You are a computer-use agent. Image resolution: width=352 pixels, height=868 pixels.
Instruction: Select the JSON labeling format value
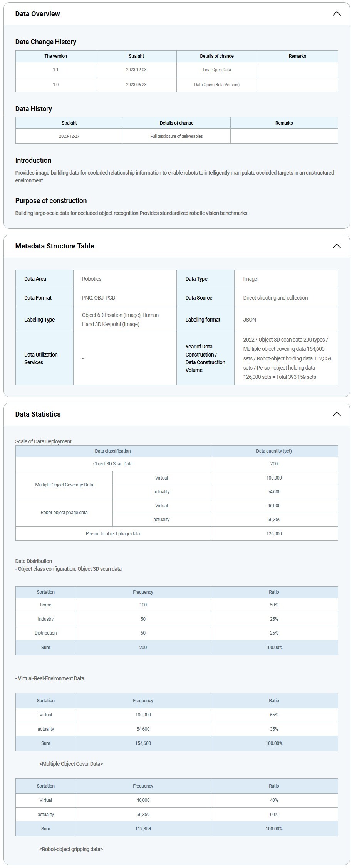click(249, 320)
